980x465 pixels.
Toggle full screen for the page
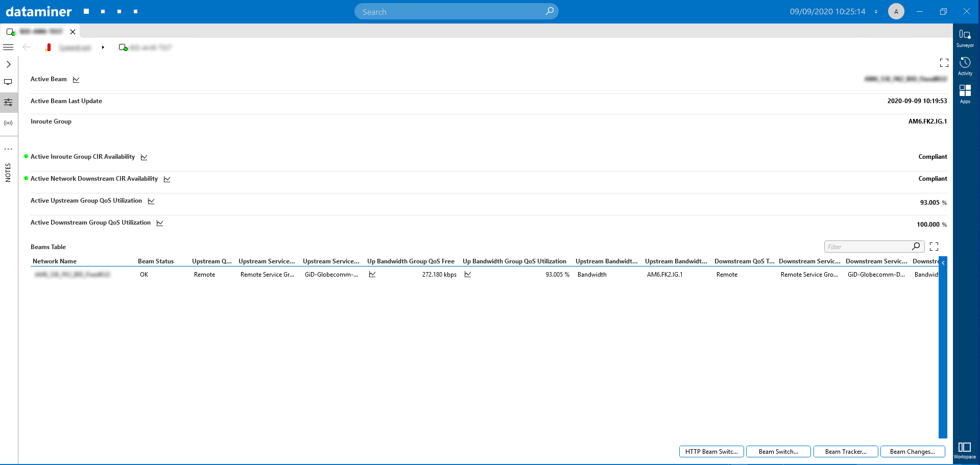click(944, 63)
